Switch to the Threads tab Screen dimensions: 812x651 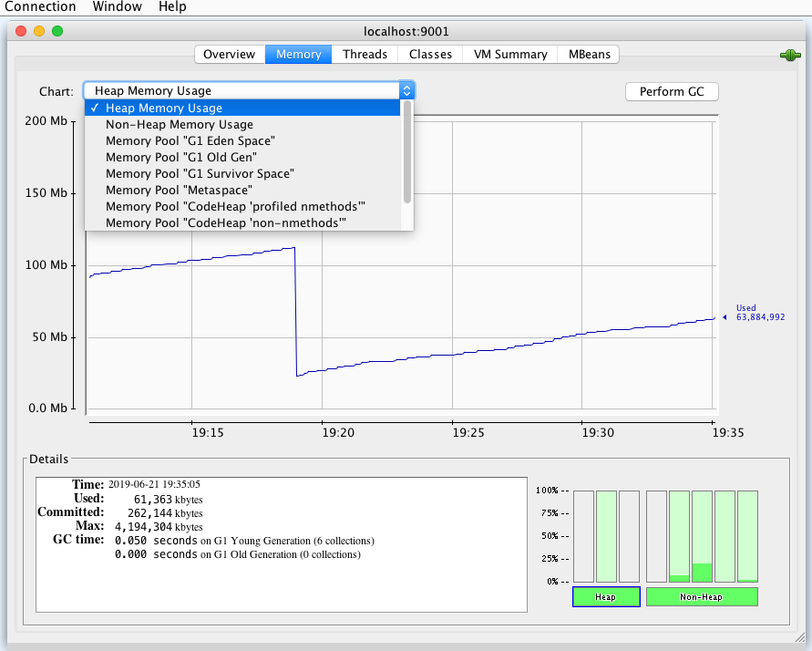click(365, 55)
